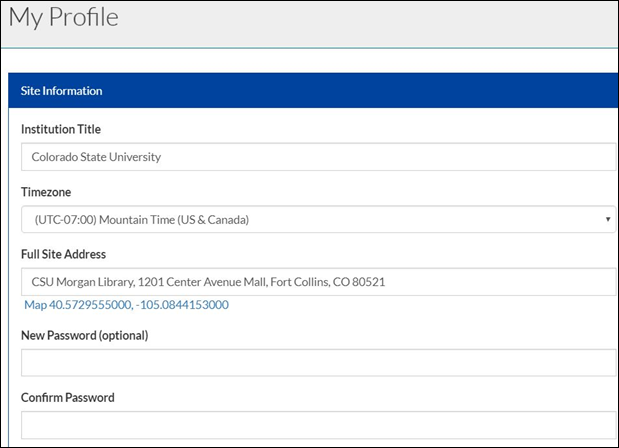Click the Timezone dropdown arrow
The width and height of the screenshot is (619, 448).
(608, 219)
